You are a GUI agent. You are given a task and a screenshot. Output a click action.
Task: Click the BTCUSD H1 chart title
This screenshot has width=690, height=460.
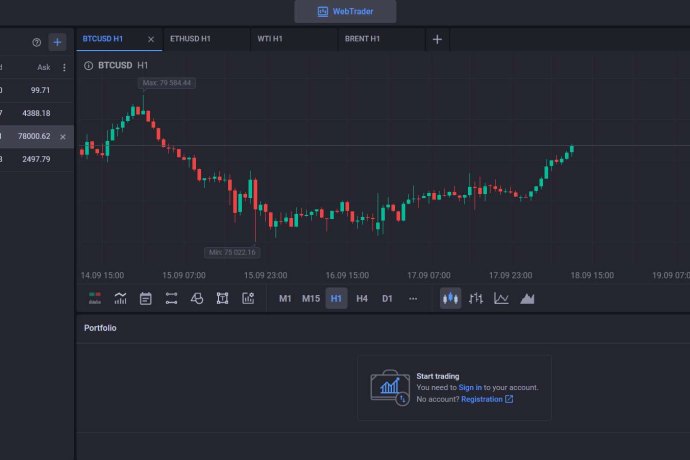click(x=123, y=66)
